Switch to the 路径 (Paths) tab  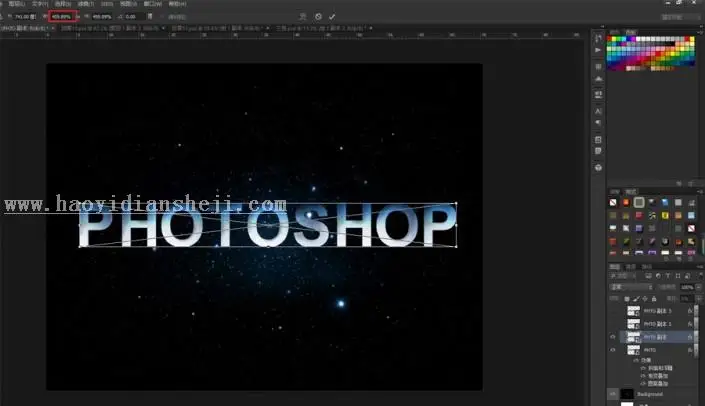click(x=646, y=267)
